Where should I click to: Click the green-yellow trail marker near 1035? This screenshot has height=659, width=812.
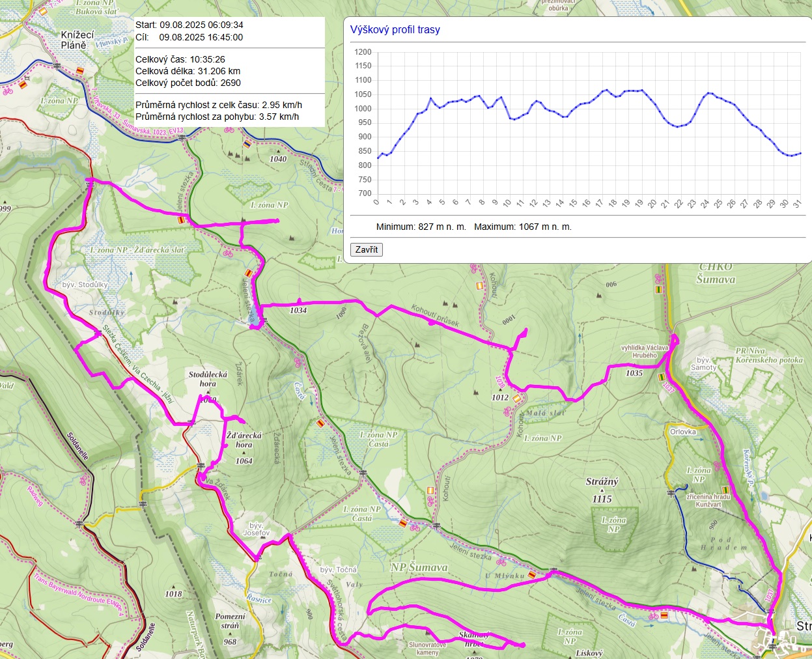point(662,377)
